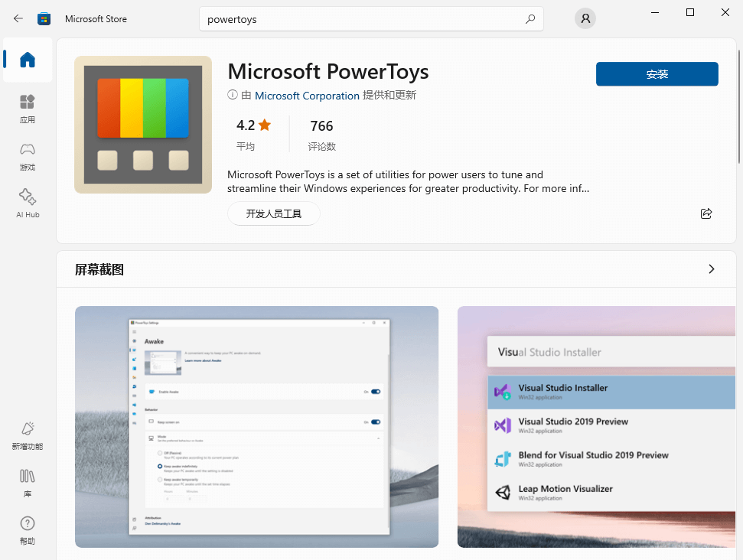Open the 应用 (Apps) section
The height and width of the screenshot is (560, 743).
(x=28, y=109)
